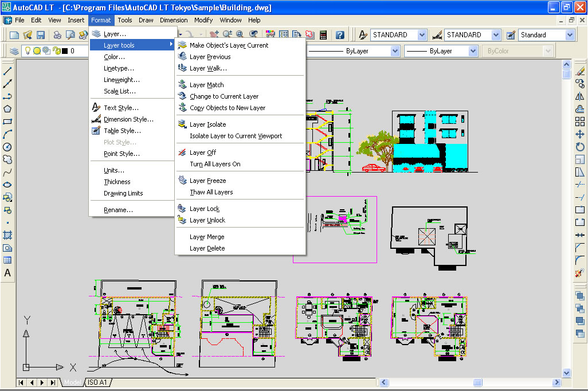Open the Draw menu
Image resolution: width=588 pixels, height=391 pixels.
(x=146, y=20)
